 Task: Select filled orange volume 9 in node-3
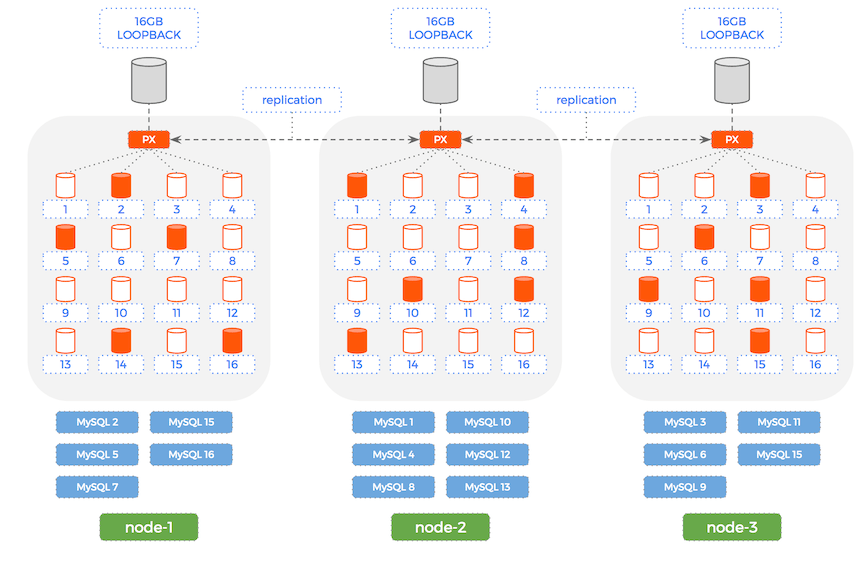(649, 289)
